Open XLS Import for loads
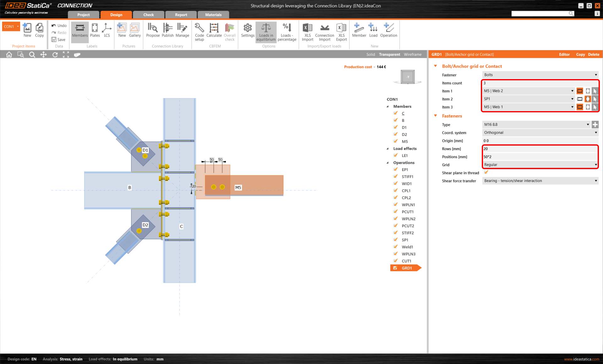603x364 pixels. pos(307,31)
